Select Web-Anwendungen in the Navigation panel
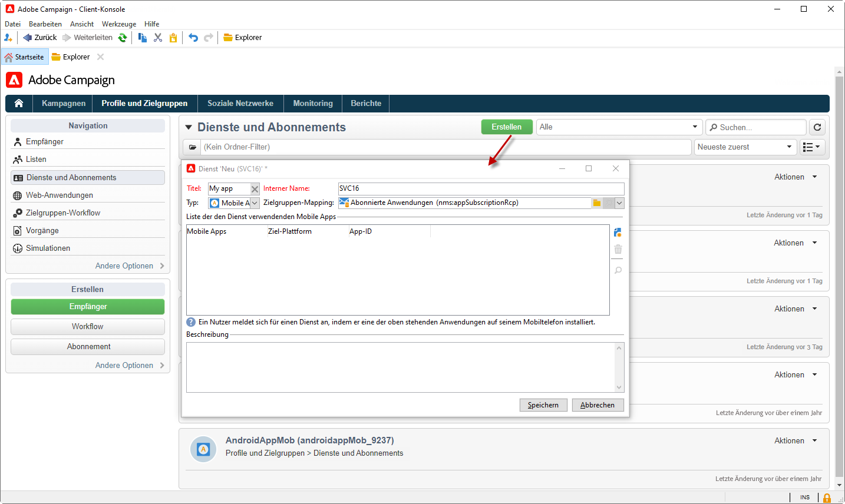Screen dimensions: 845x504 tap(88, 195)
